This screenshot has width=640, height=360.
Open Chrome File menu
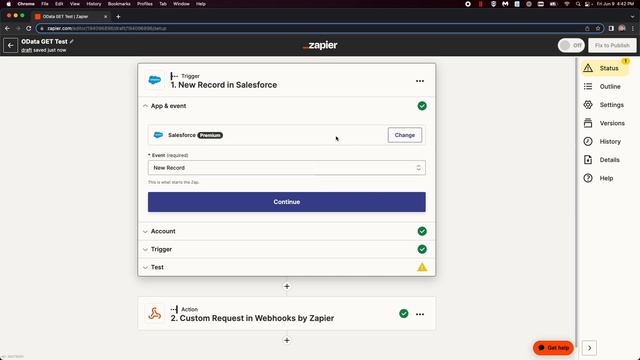(44, 4)
